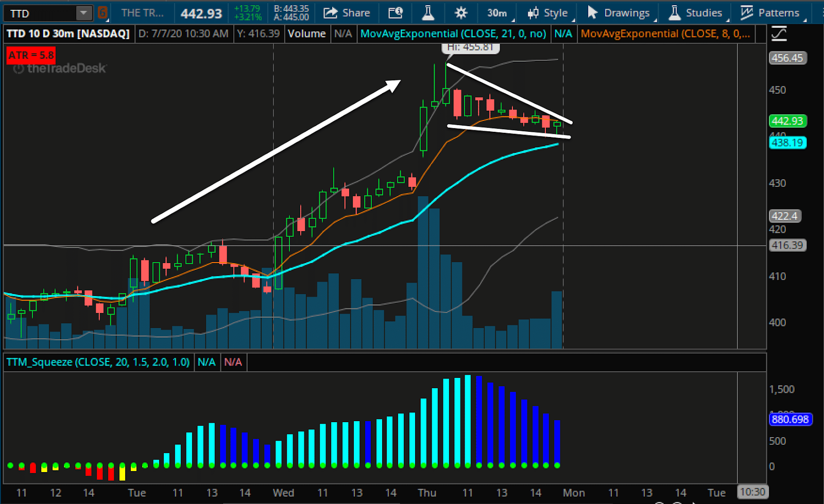This screenshot has height=504, width=824.
Task: Click the cyan 438.19 EMA price bubble
Action: click(787, 143)
